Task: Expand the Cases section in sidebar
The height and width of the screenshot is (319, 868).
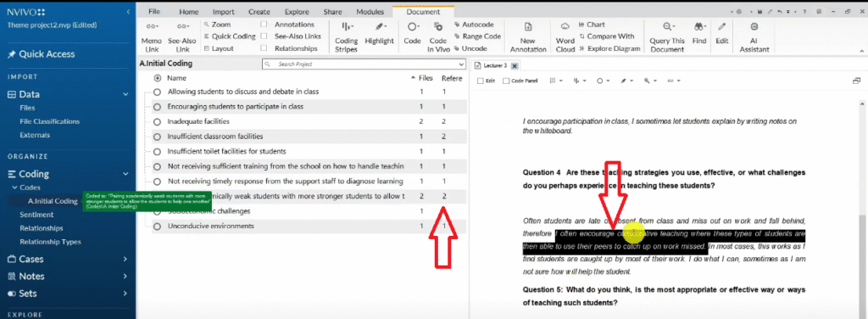Action: (125, 260)
